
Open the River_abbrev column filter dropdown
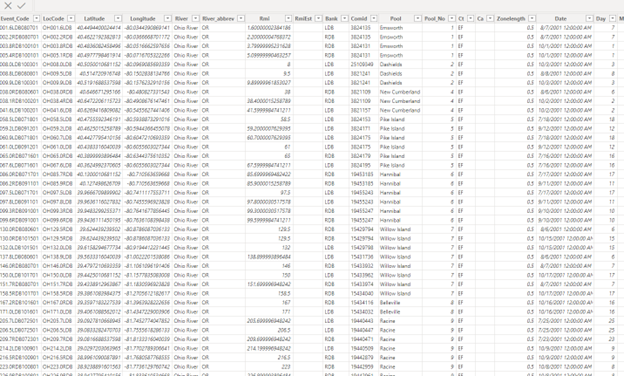241,18
